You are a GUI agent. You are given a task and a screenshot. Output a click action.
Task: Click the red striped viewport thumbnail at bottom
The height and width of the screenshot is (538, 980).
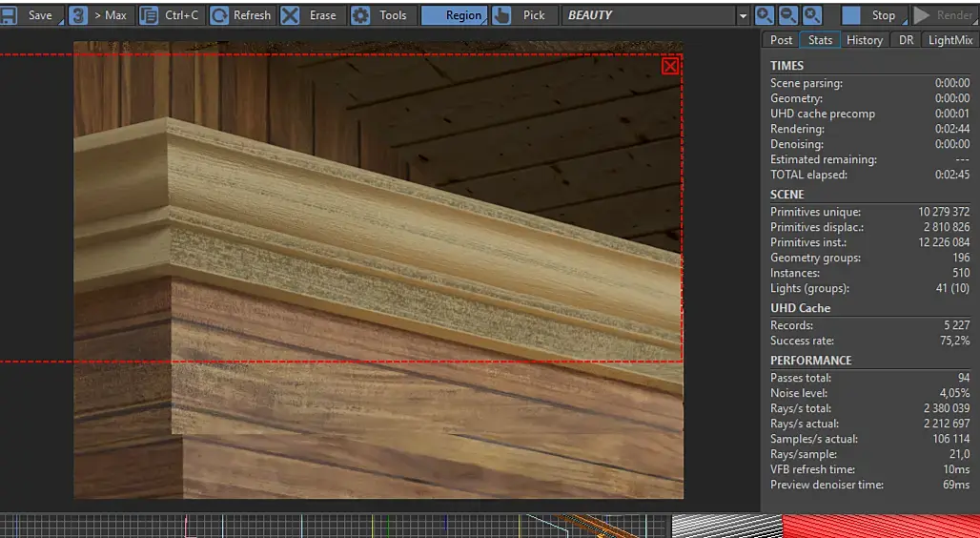[x=881, y=527]
